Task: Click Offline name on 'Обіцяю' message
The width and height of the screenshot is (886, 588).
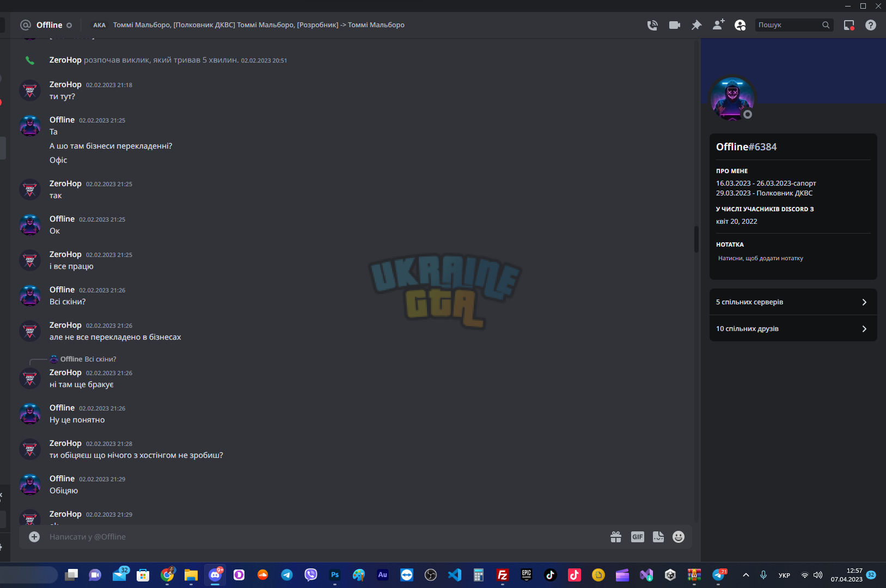Action: click(x=62, y=479)
